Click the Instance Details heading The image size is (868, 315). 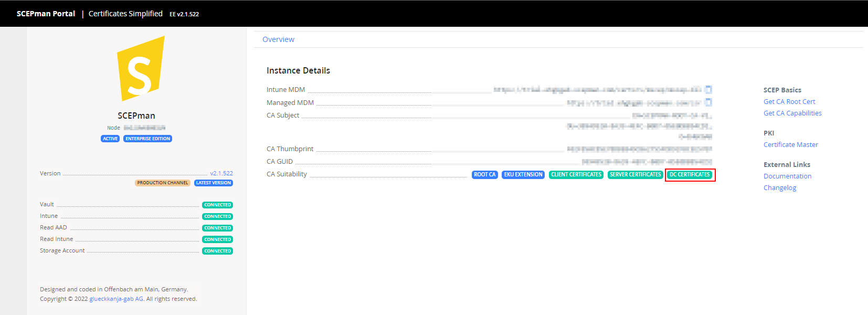(x=298, y=70)
